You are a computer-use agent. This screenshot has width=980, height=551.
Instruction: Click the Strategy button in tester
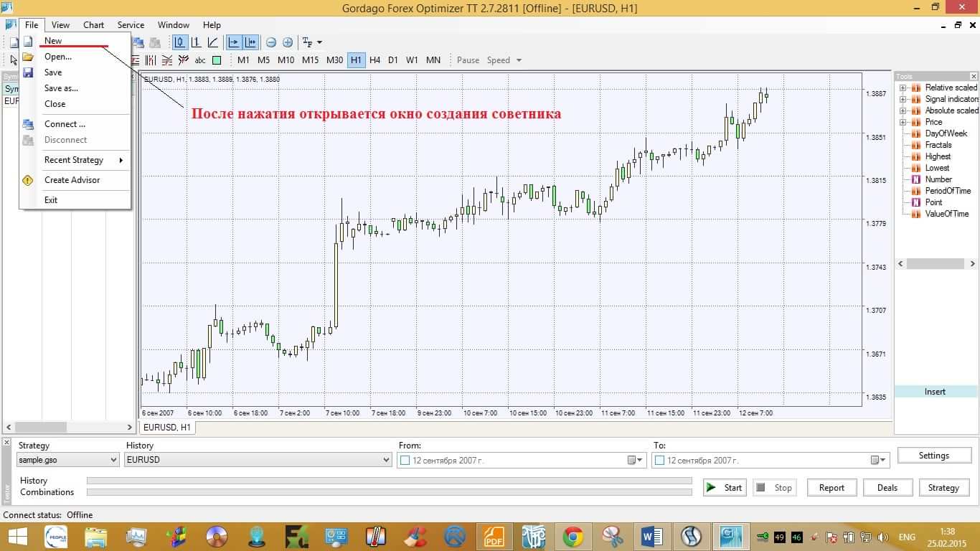943,488
